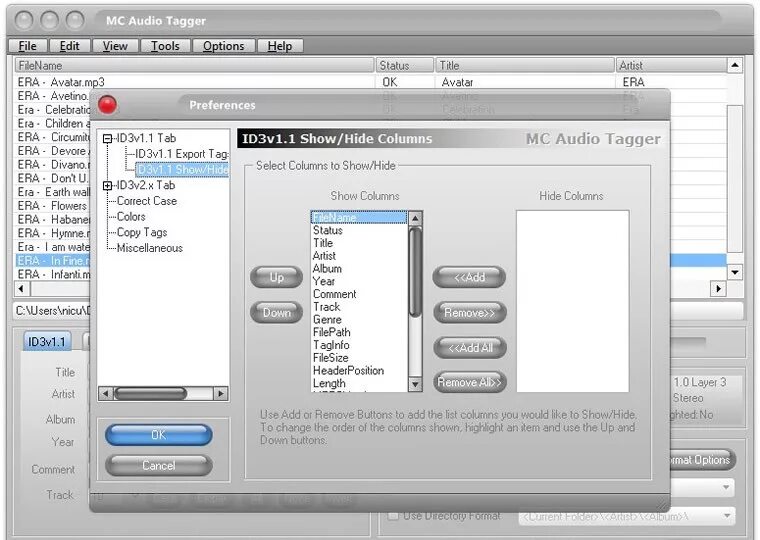Move selected column Up
This screenshot has width=760, height=540.
[x=276, y=277]
